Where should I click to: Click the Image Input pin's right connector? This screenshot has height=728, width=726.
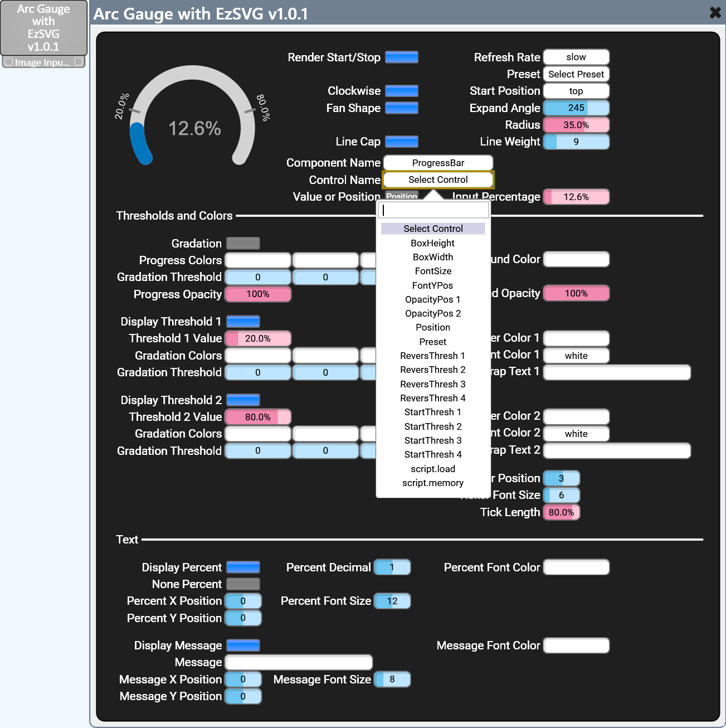tap(79, 62)
